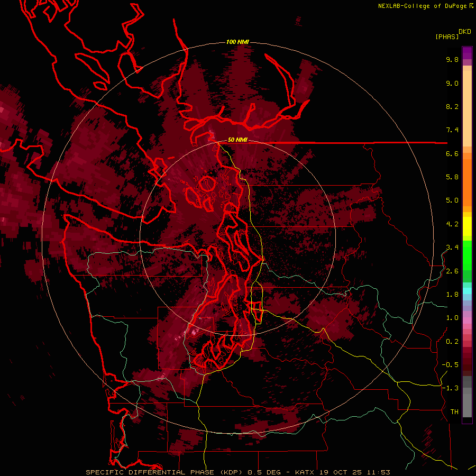Click the KATX 19 OCT 25 11:53 timestamp

click(x=342, y=472)
